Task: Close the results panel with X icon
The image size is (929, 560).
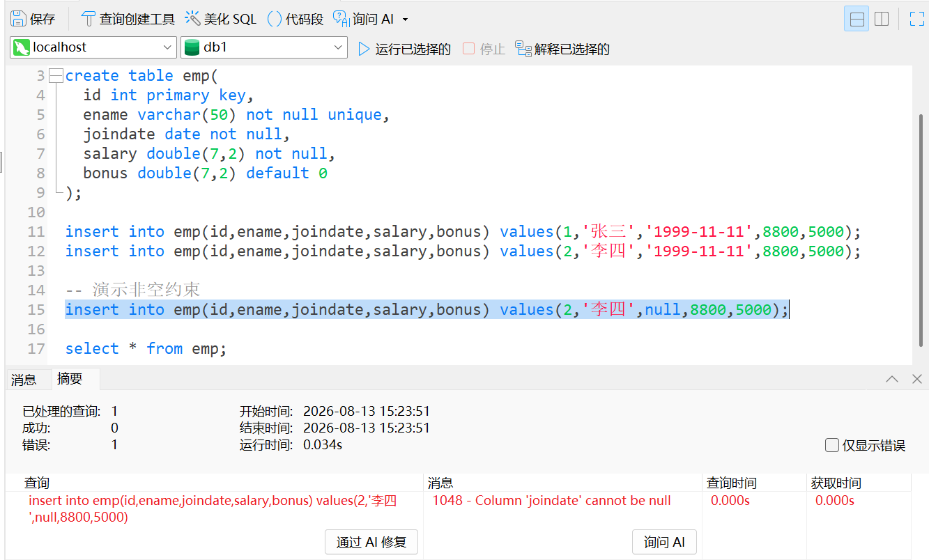Action: (916, 379)
